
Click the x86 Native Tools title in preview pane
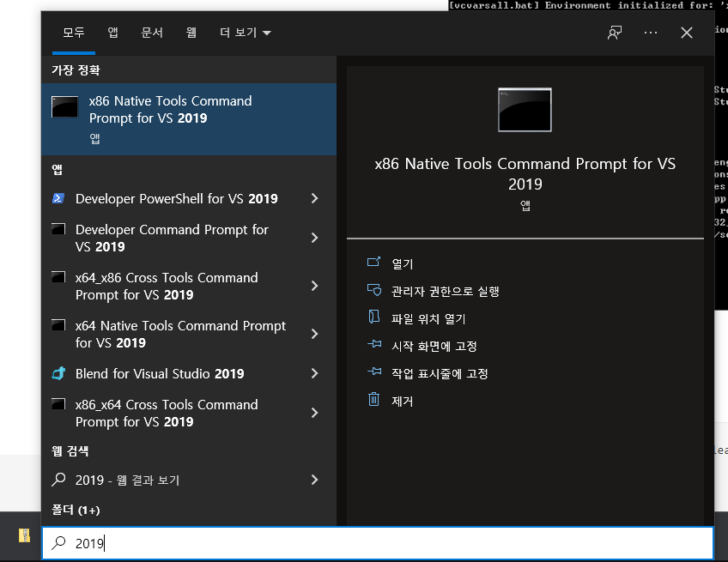[x=525, y=173]
